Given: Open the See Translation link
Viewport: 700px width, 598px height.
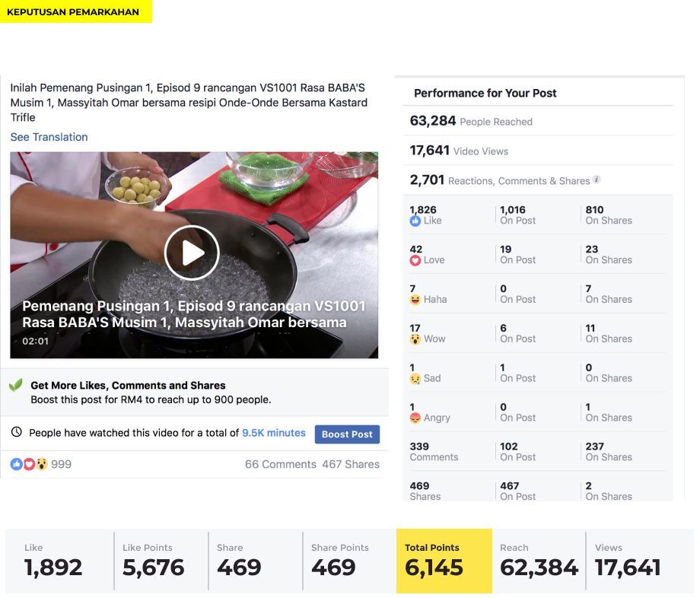Looking at the screenshot, I should 49,137.
